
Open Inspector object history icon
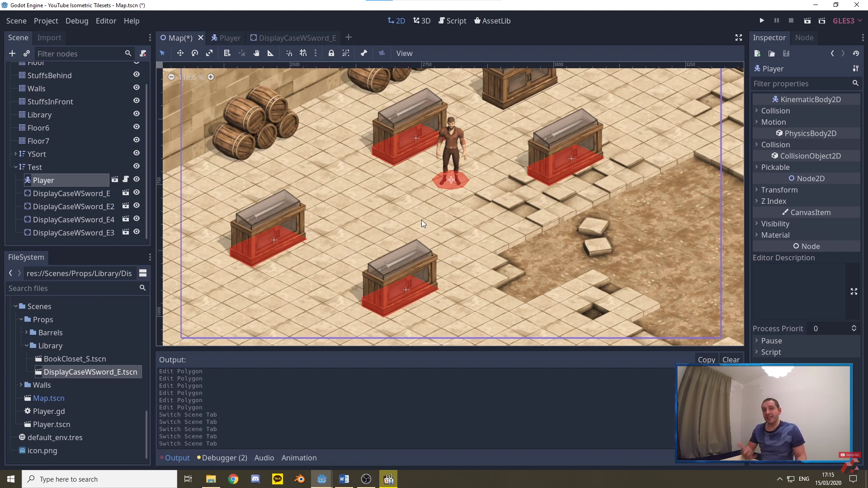point(856,54)
